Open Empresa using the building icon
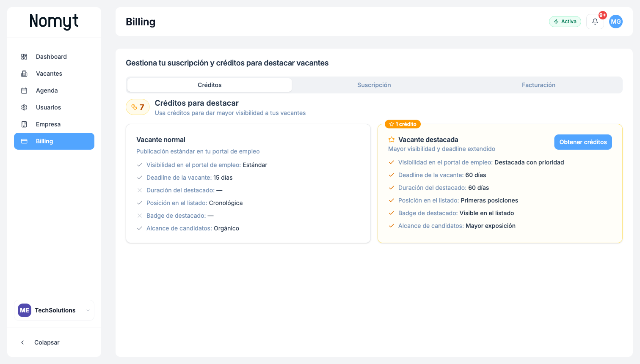The height and width of the screenshot is (364, 640). point(24,124)
